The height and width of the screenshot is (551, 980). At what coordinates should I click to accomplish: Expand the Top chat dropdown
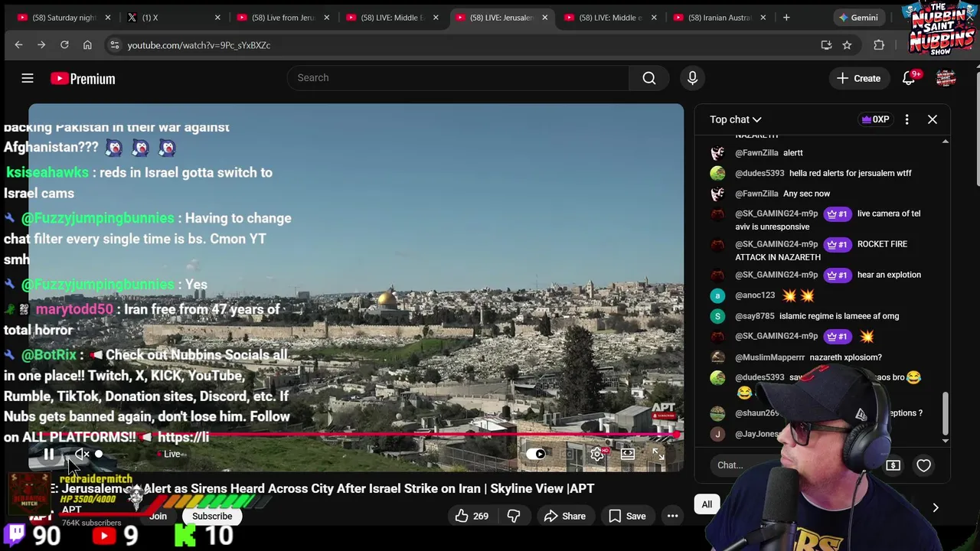coord(735,119)
